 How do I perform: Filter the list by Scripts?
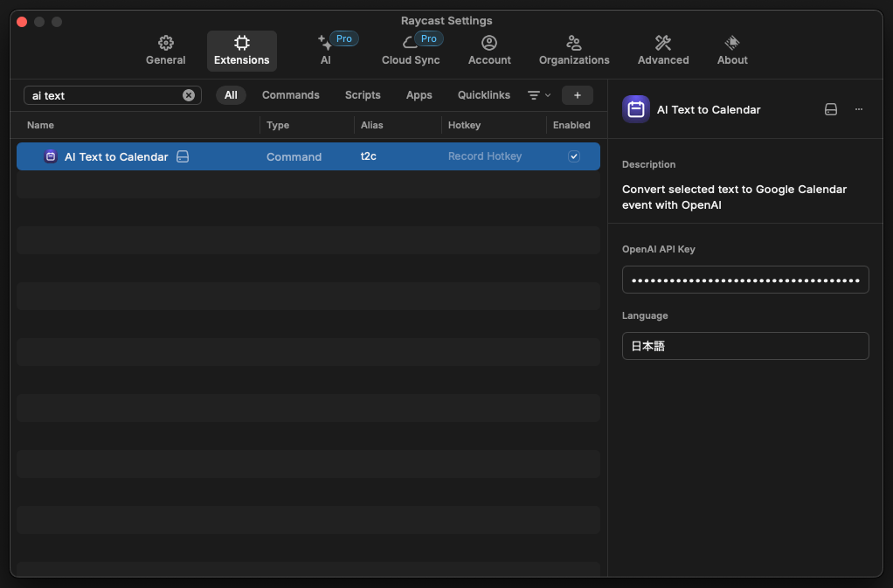point(363,95)
